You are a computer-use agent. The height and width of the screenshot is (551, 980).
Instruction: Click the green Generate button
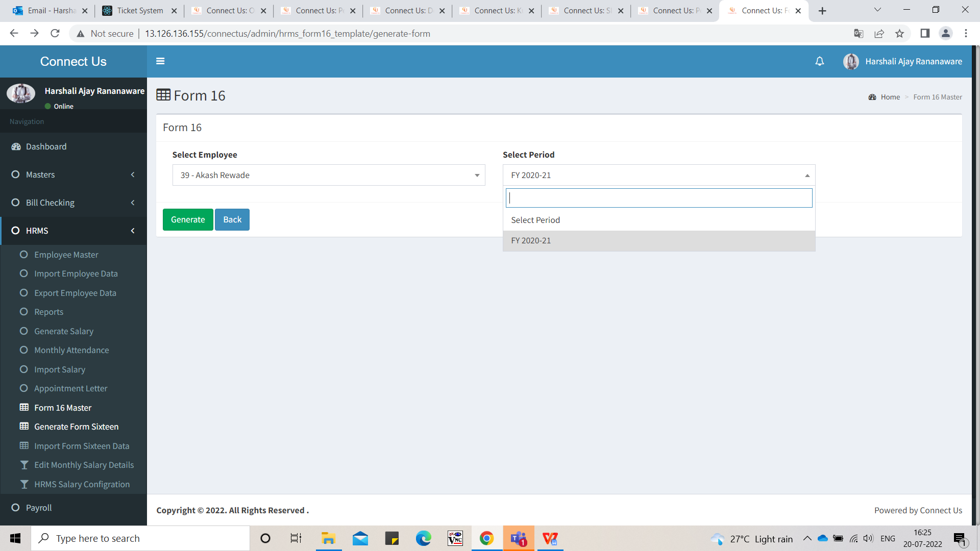(x=188, y=219)
